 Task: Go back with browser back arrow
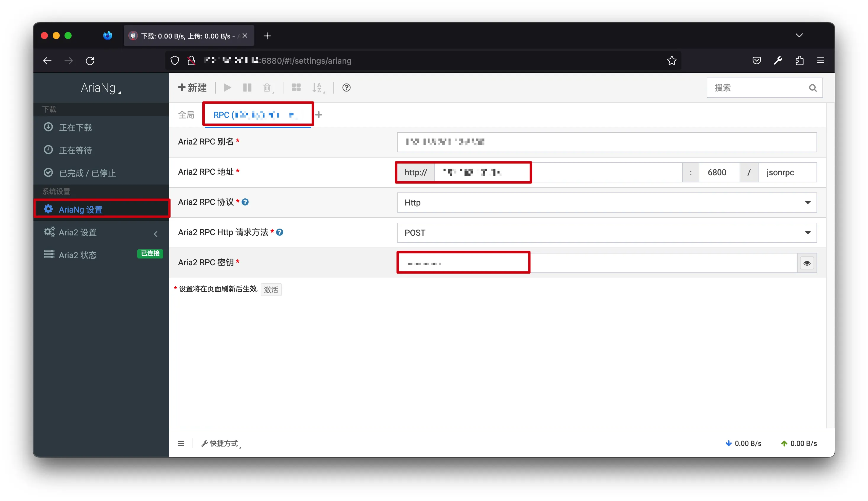[x=47, y=61]
